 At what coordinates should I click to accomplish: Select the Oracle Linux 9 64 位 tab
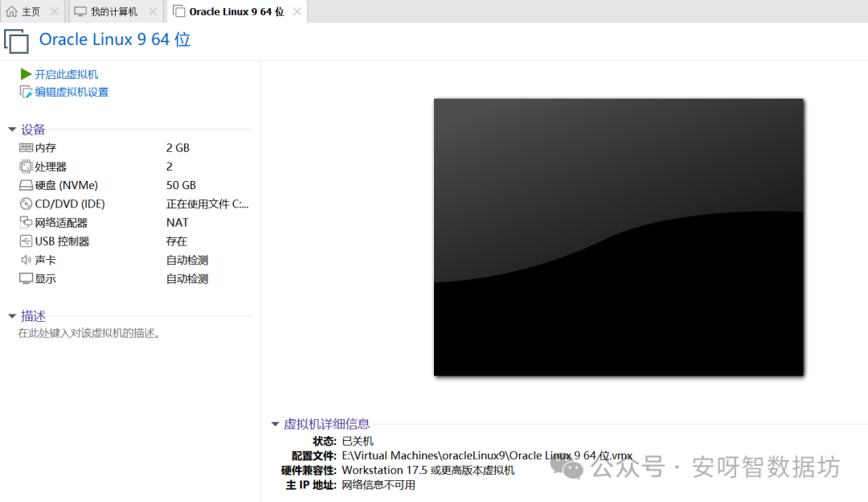[x=236, y=11]
